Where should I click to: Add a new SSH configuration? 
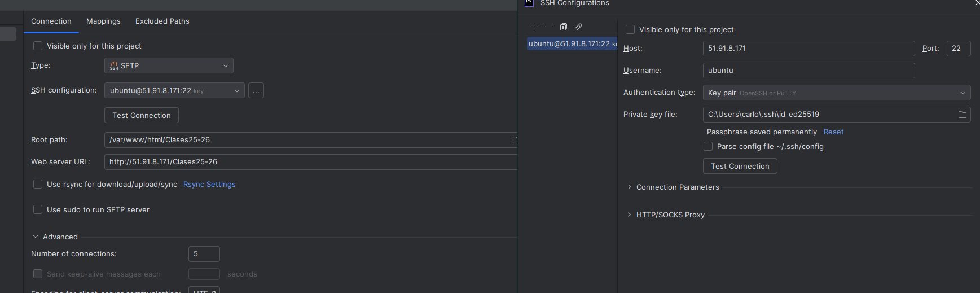click(534, 27)
